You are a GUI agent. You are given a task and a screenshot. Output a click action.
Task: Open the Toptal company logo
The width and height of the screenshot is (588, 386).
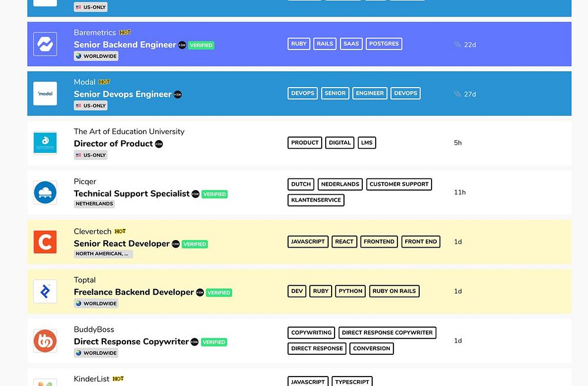pos(45,291)
